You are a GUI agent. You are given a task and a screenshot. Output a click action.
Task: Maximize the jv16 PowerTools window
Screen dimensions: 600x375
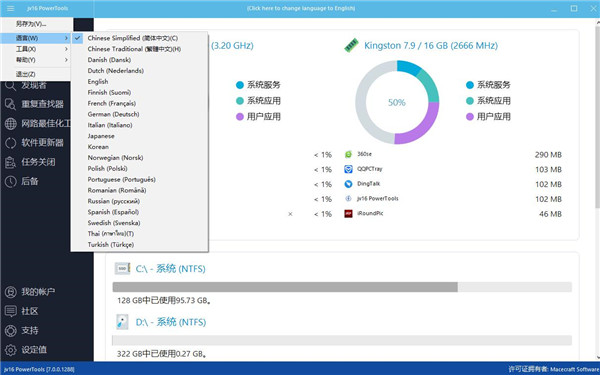(x=574, y=8)
